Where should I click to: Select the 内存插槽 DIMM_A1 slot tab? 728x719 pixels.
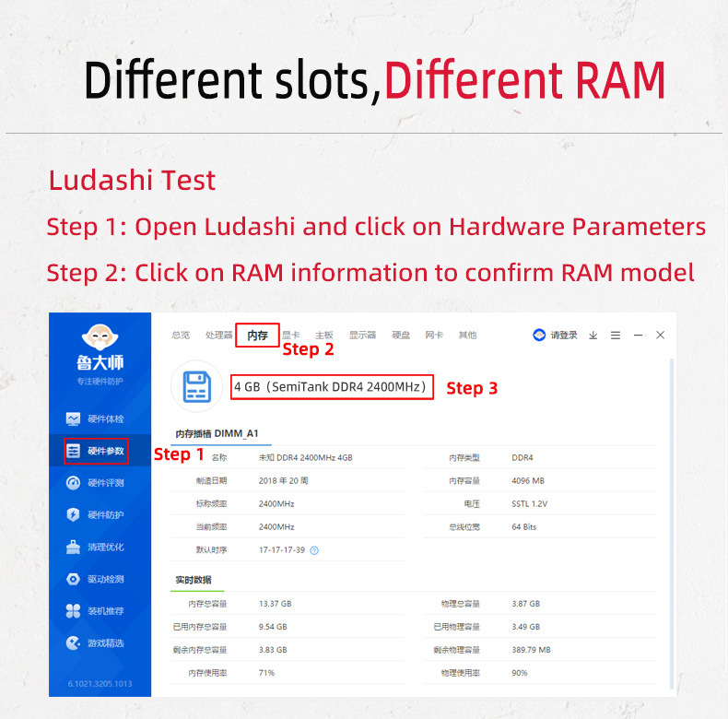pyautogui.click(x=217, y=434)
